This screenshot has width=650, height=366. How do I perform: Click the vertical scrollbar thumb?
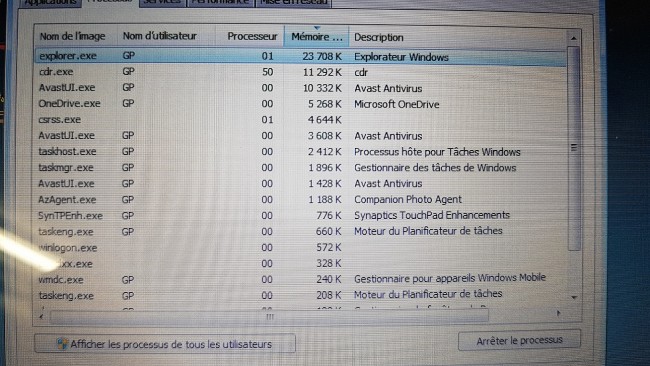[x=574, y=148]
